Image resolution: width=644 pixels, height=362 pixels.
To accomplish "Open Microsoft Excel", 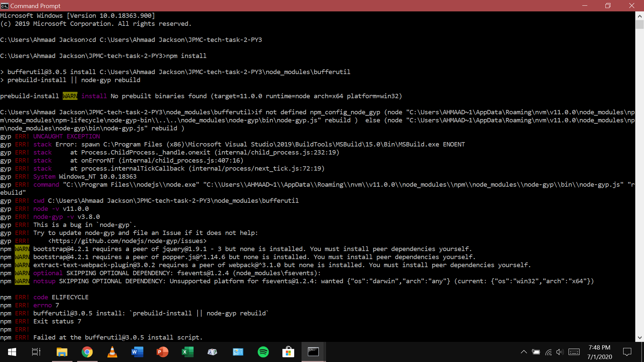I will pos(187,352).
